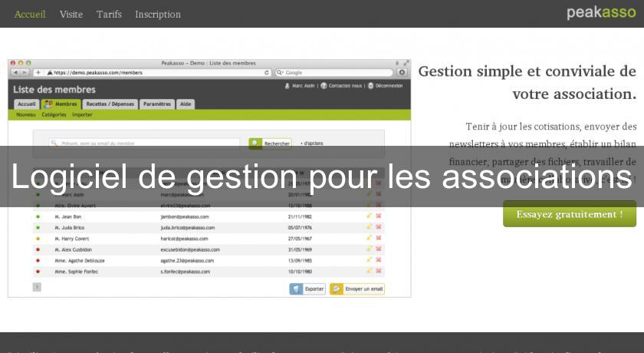Click the birthdate 21/11/1982
Image resolution: width=644 pixels, height=353 pixels.
tap(300, 216)
